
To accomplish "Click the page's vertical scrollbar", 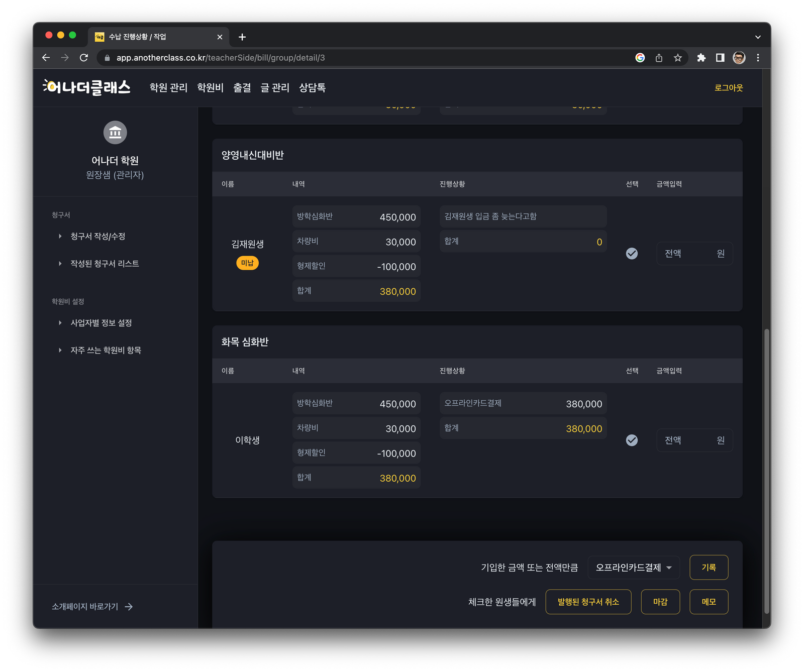I will click(767, 471).
